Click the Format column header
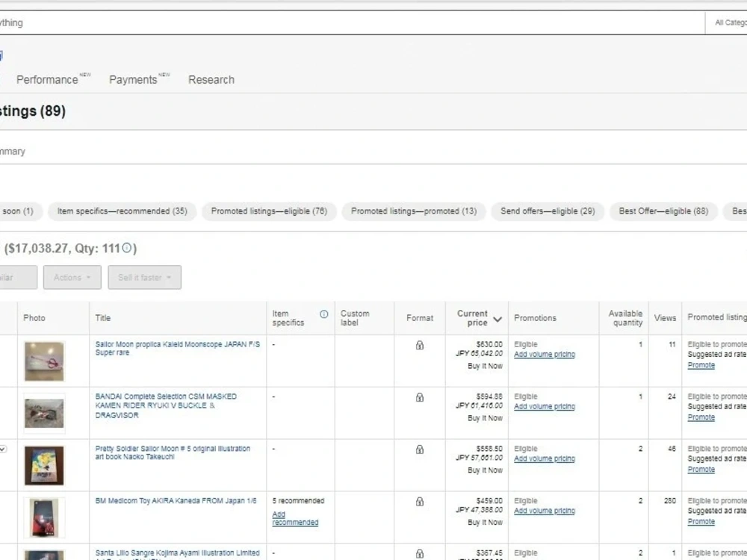The image size is (747, 560). (420, 317)
